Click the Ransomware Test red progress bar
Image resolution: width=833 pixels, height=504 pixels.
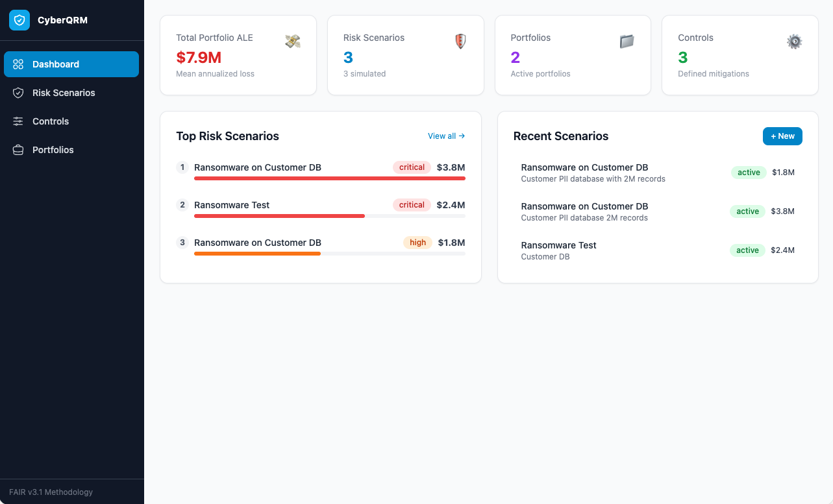(279, 216)
